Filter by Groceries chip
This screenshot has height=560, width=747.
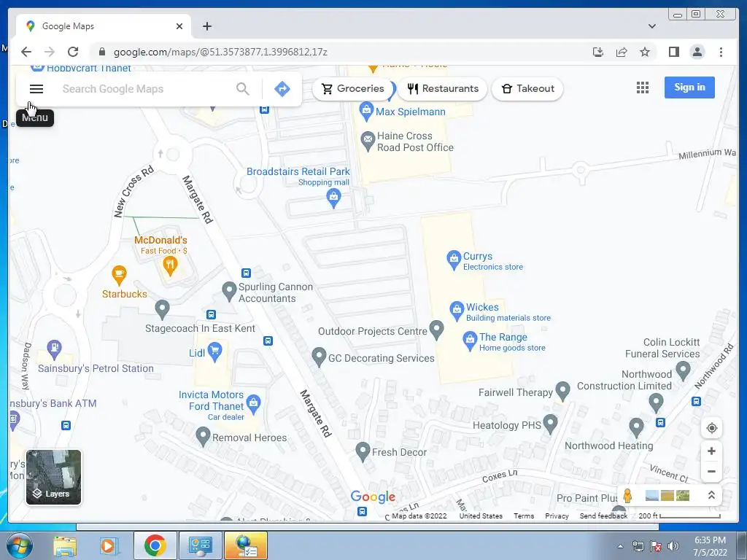pos(353,88)
